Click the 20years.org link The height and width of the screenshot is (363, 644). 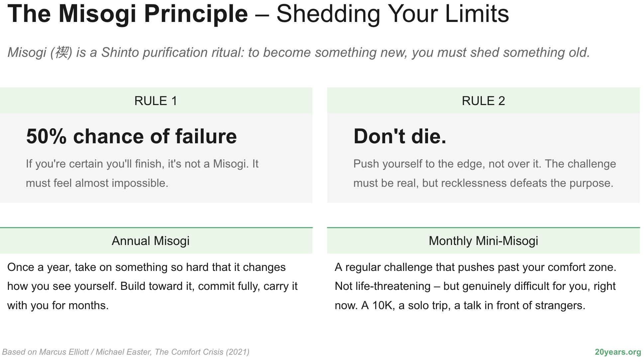click(x=618, y=352)
